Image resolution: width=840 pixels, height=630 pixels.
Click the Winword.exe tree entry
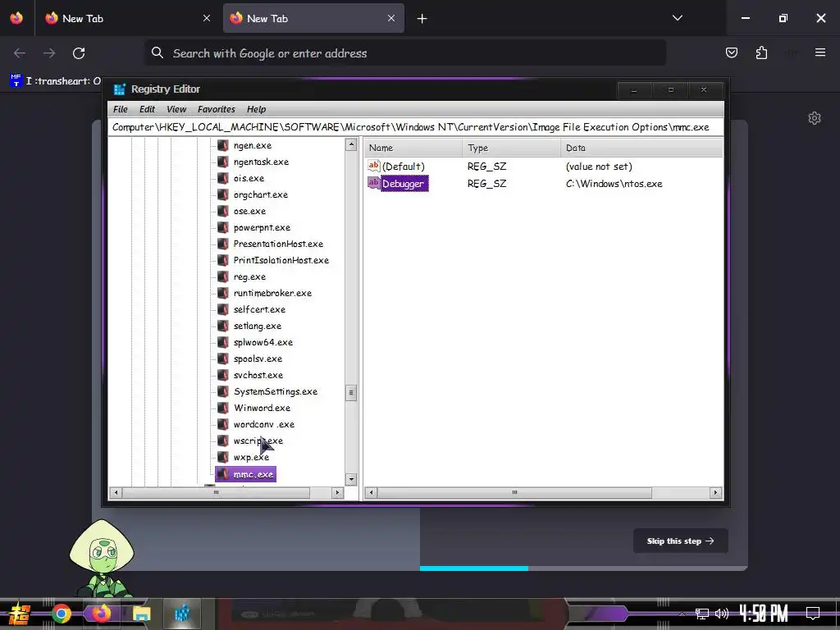coord(262,408)
